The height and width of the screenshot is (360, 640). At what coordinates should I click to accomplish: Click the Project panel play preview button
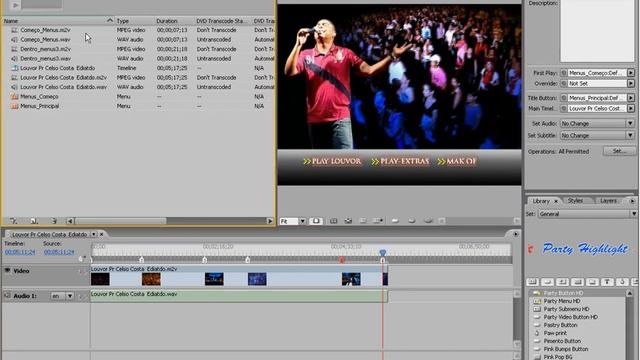15,5
